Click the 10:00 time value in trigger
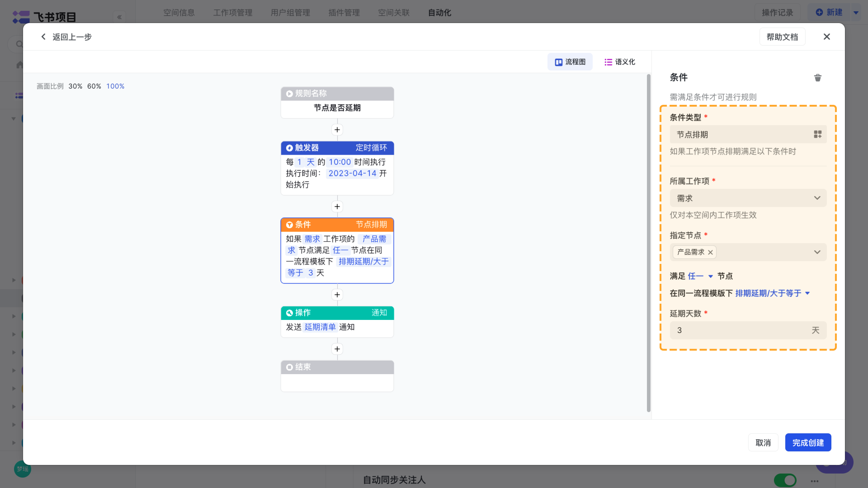868x488 pixels. point(340,162)
